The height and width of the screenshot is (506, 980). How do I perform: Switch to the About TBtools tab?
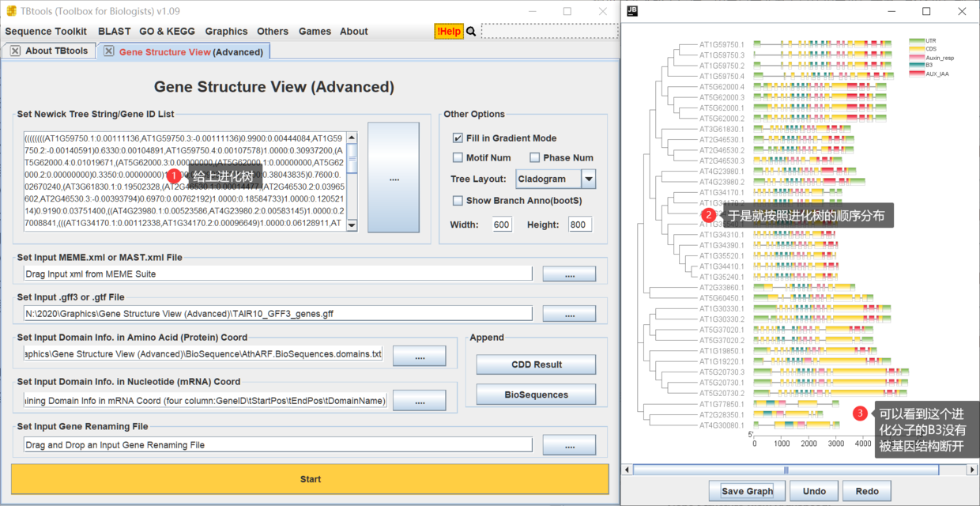56,51
